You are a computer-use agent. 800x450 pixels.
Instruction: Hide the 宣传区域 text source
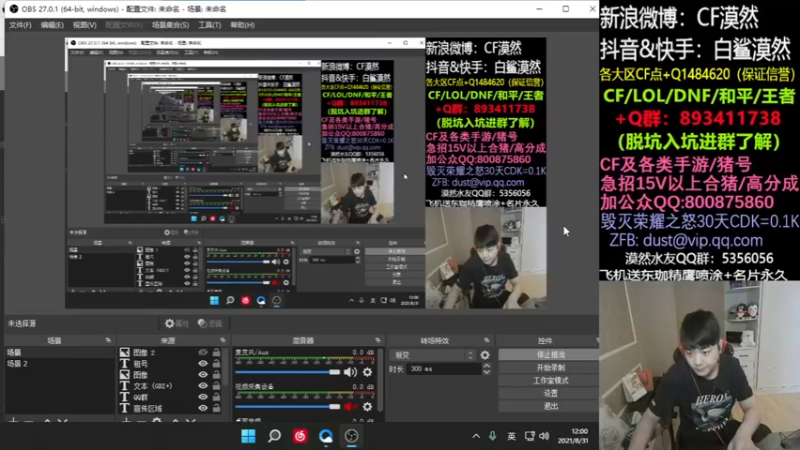[203, 408]
